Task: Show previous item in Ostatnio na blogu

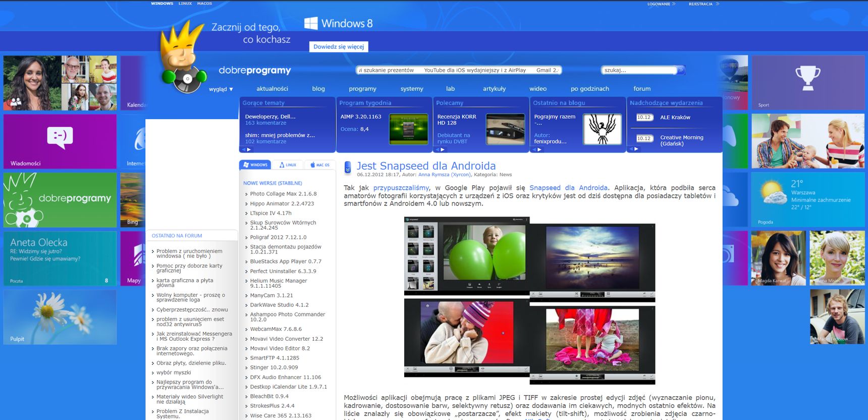Action: [533, 149]
